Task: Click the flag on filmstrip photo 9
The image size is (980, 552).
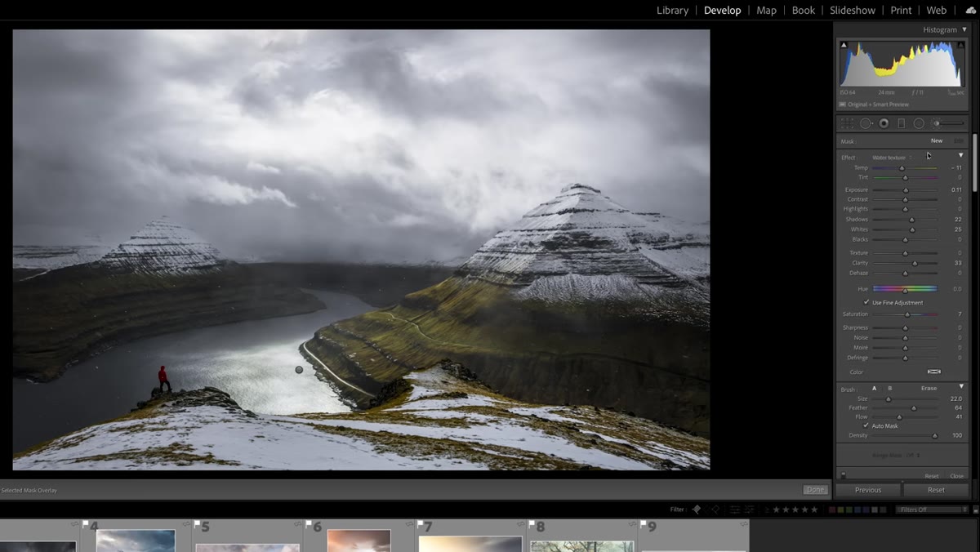Action: pyautogui.click(x=643, y=523)
